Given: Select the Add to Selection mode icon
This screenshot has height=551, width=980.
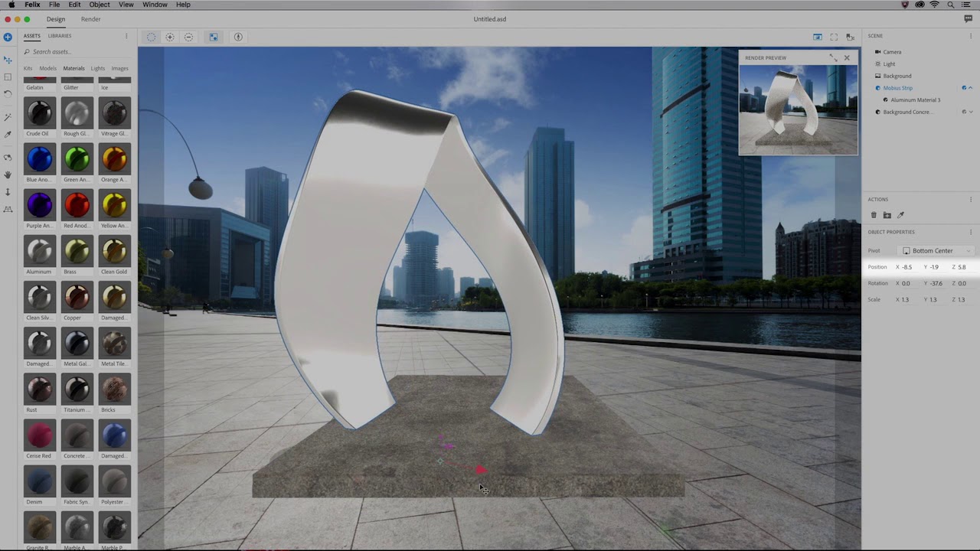Looking at the screenshot, I should tap(170, 37).
